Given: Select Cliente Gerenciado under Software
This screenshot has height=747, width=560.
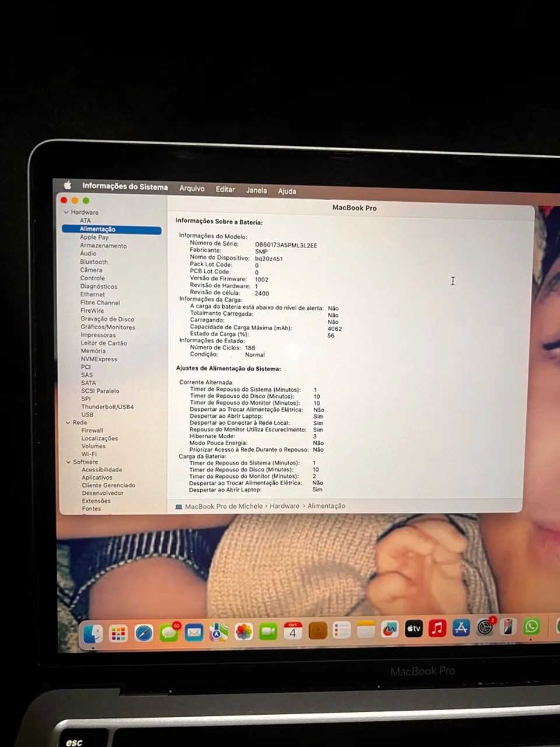Looking at the screenshot, I should [108, 486].
